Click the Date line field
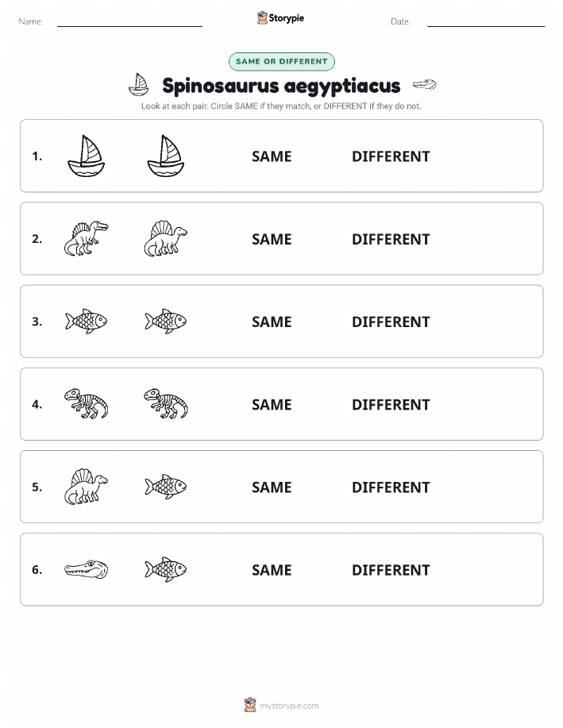 coord(486,21)
